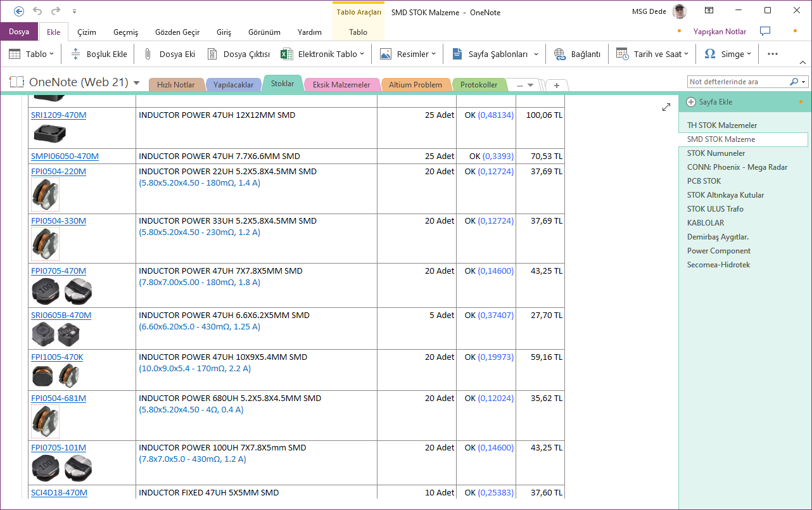Click the MSG Dede account picture
Screen dimensions: 812x510
pos(680,11)
